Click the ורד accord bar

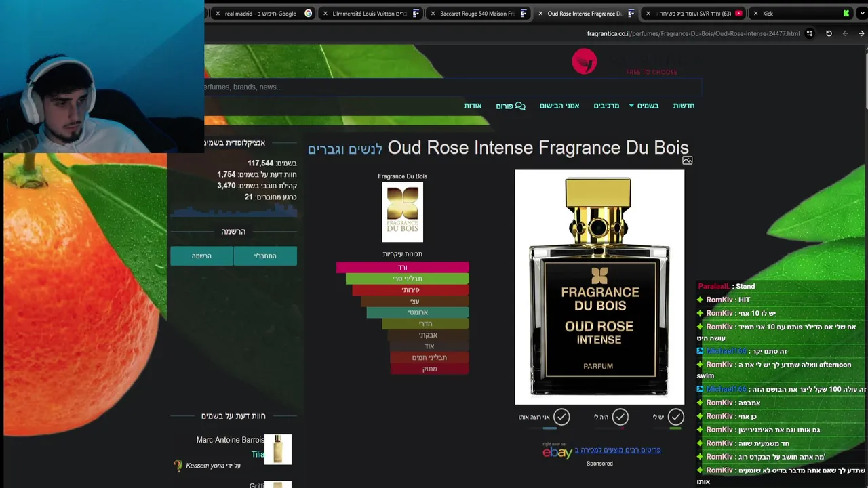(402, 267)
